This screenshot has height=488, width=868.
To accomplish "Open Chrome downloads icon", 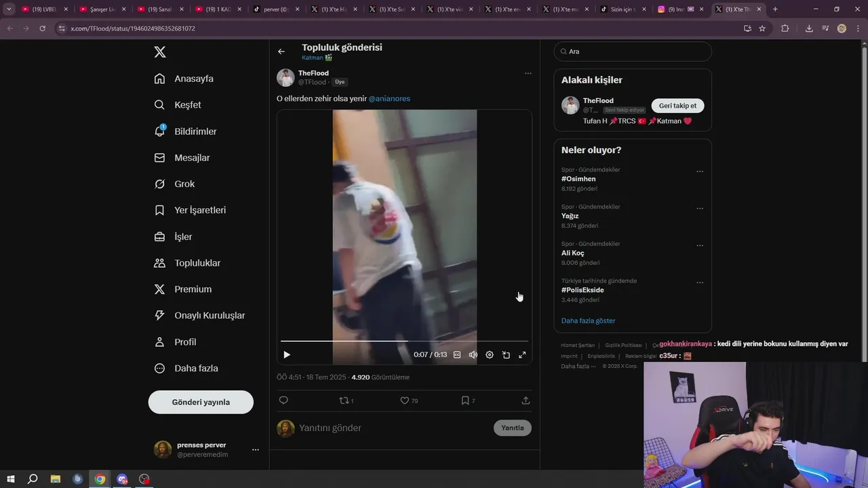I will point(809,28).
